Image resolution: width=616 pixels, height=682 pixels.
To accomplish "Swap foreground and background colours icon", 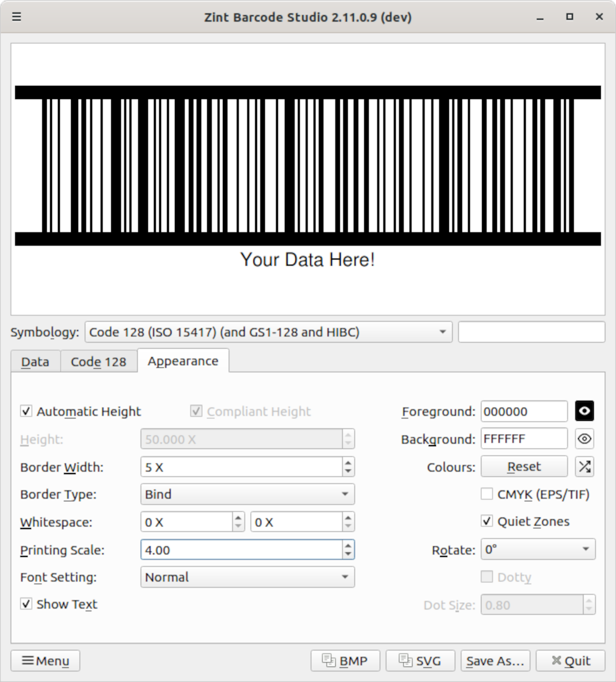I will pos(584,467).
